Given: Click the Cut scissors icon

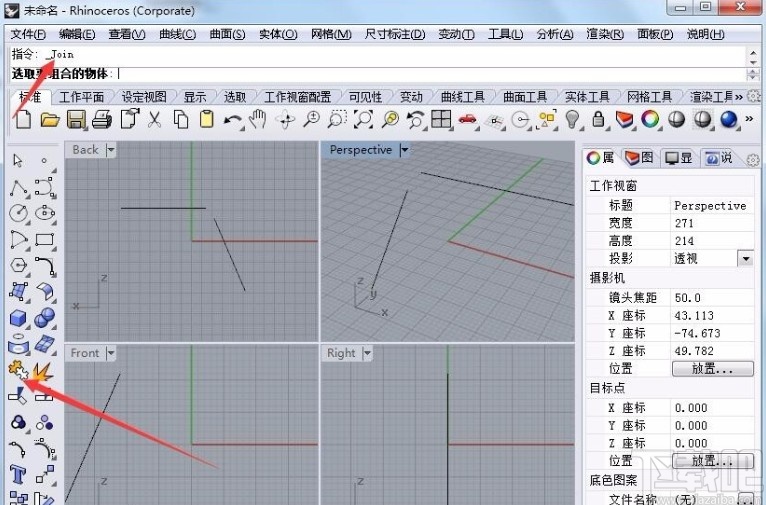Looking at the screenshot, I should point(154,119).
